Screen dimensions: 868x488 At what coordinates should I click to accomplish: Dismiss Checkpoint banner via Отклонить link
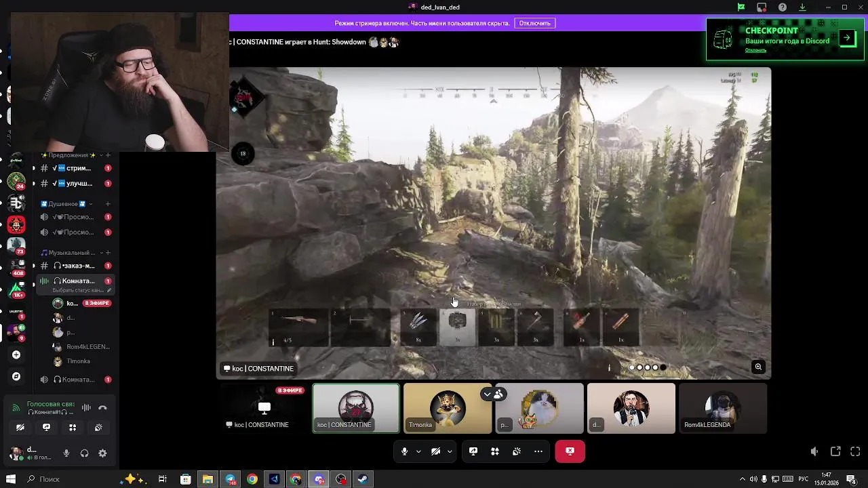point(755,50)
